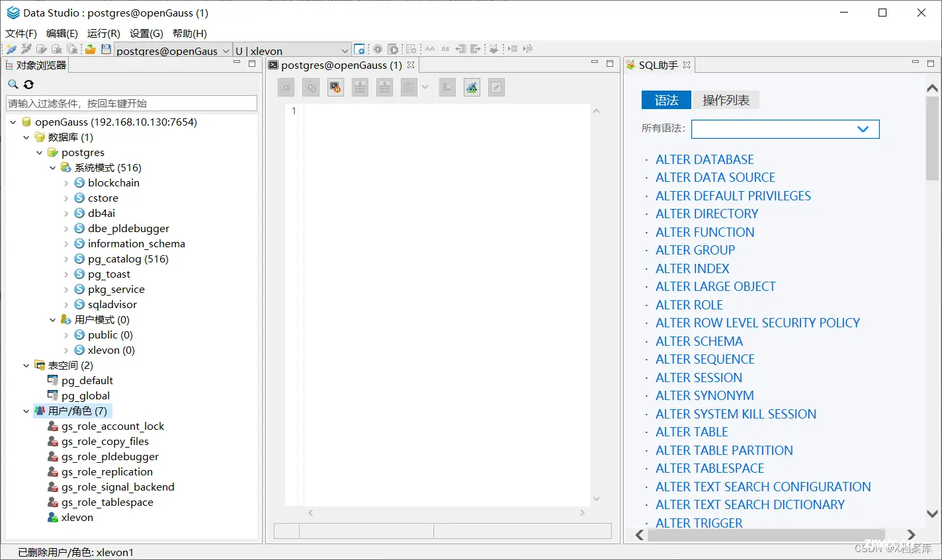Open the ALTER TABLESPACE syntax link
The height and width of the screenshot is (560, 942).
click(x=709, y=468)
